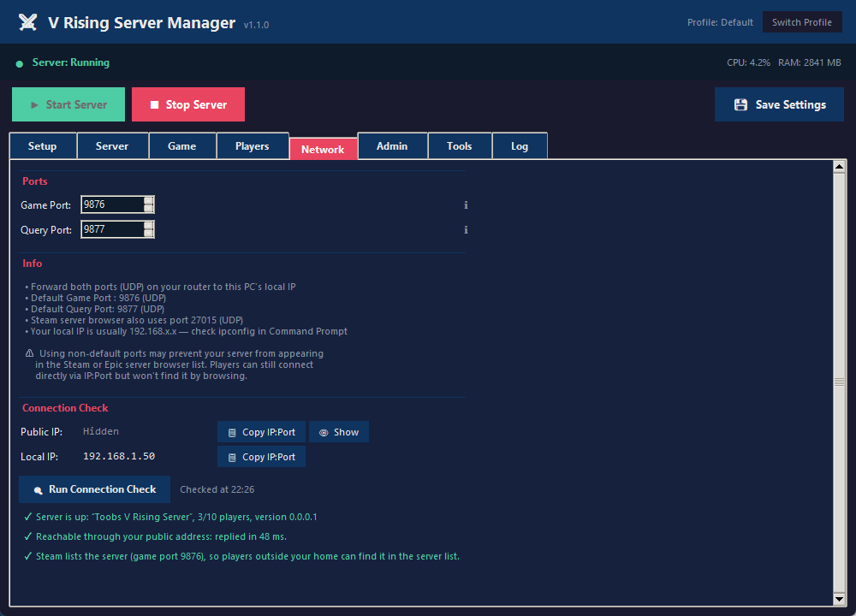View the Log tab
This screenshot has width=856, height=616.
[520, 145]
